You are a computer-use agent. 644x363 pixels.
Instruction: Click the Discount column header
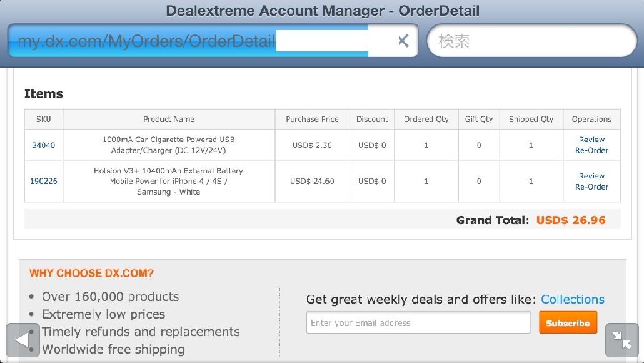(x=371, y=119)
